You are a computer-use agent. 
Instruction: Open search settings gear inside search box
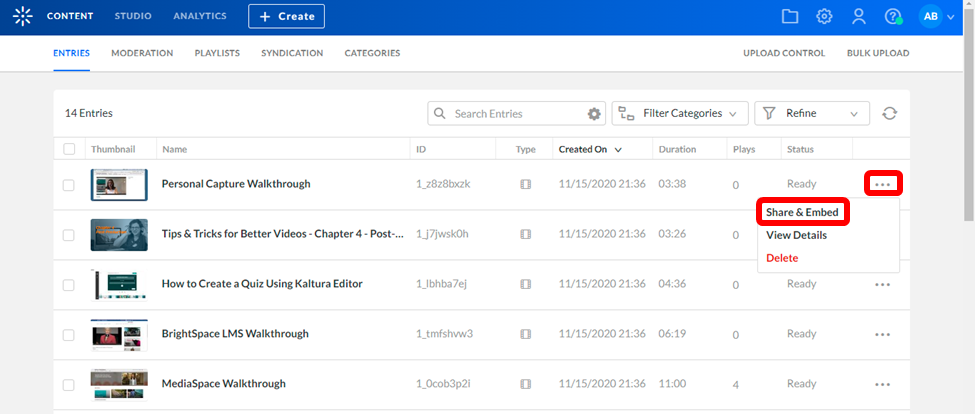coord(594,114)
